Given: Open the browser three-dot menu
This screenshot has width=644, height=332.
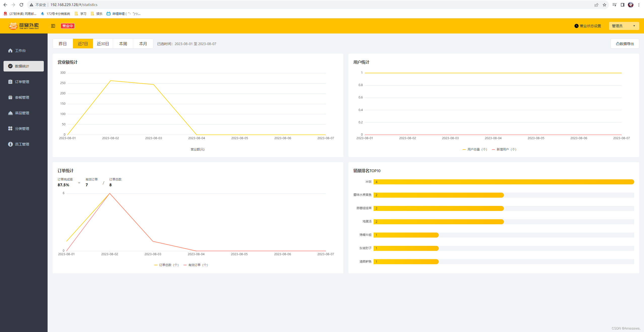Looking at the screenshot, I should (639, 5).
